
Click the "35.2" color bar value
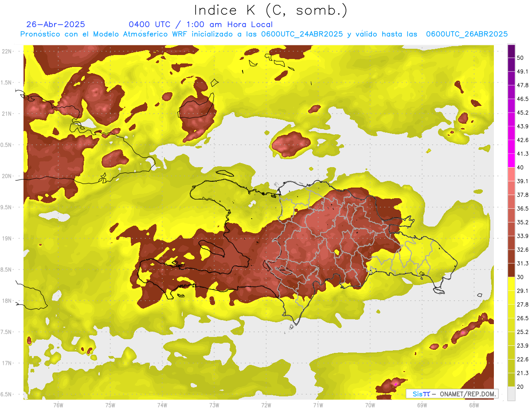pos(522,222)
